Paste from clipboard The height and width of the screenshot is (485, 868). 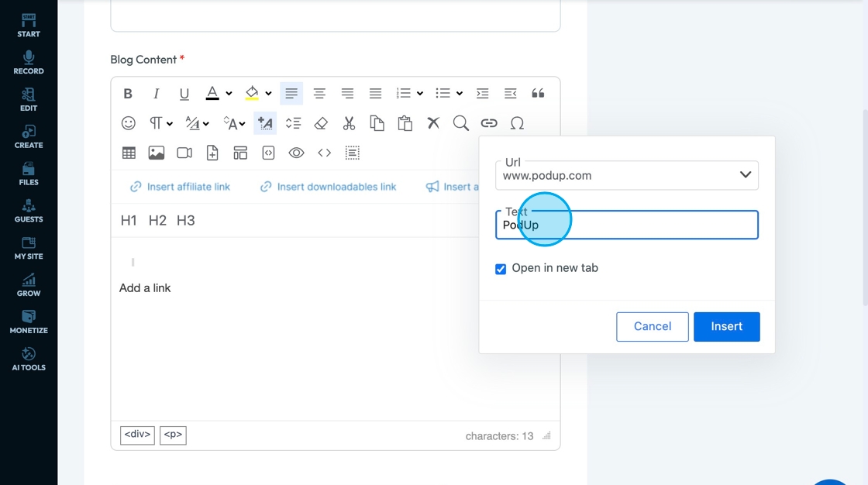pos(405,123)
